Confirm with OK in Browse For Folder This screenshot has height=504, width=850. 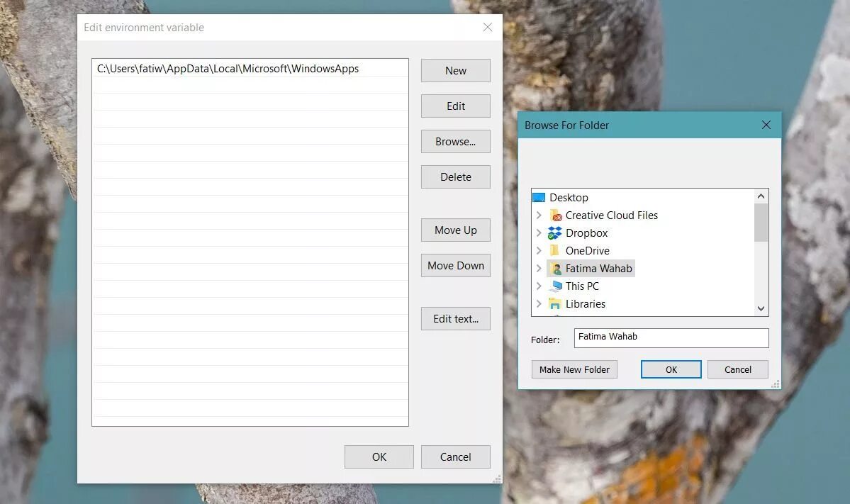tap(671, 369)
